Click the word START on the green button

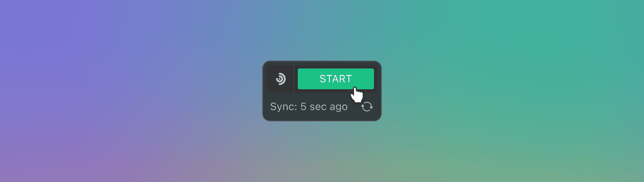[x=335, y=79]
